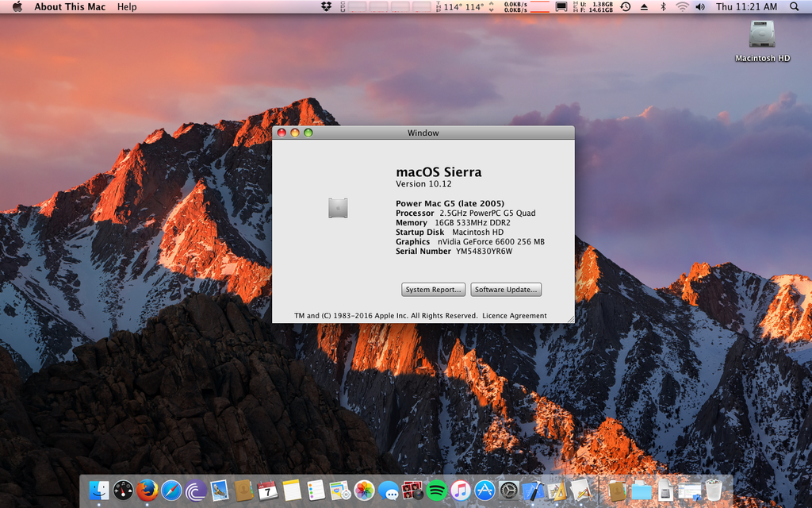Click the 16GB 533MHz DDR2 memory text

click(x=473, y=223)
